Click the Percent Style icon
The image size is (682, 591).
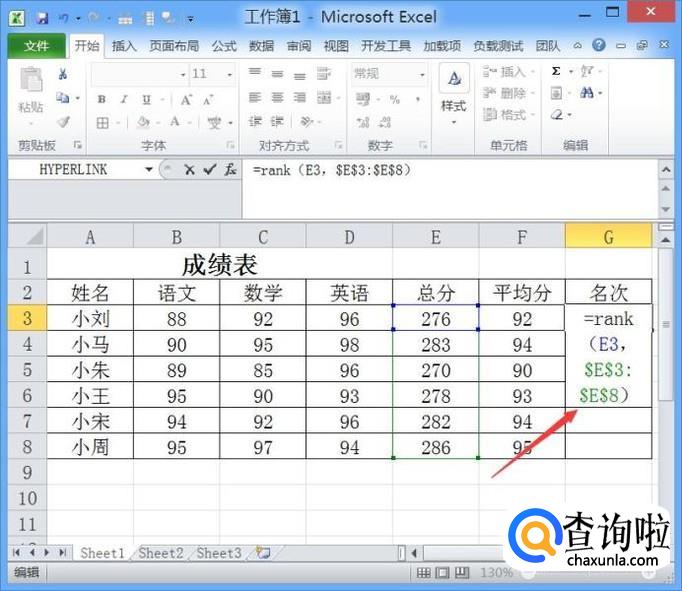tap(395, 100)
